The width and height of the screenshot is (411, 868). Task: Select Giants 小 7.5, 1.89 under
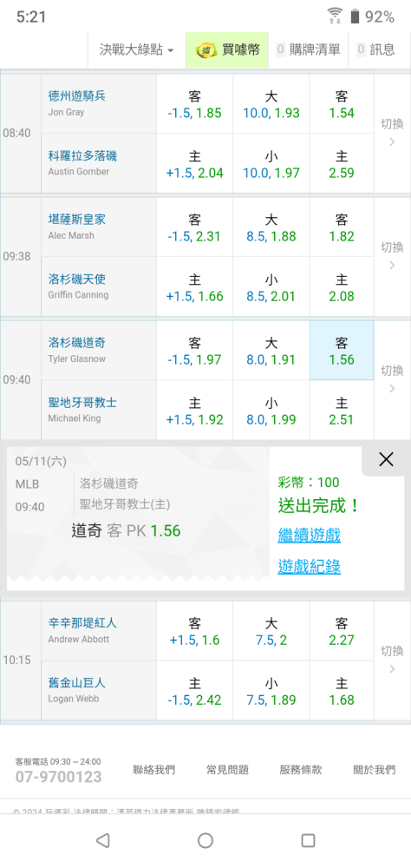271,691
